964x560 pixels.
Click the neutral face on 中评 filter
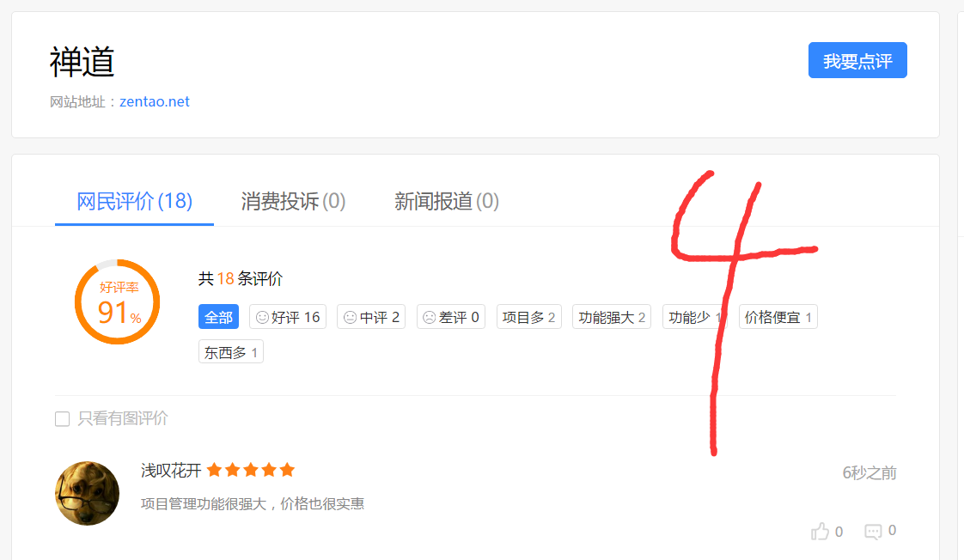click(x=350, y=318)
